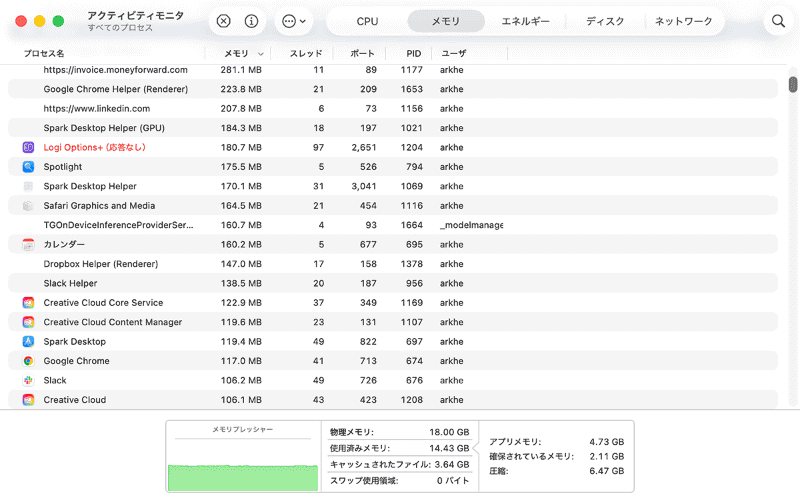Viewport: 800px width, 504px height.
Task: Click the Spotlight process icon
Action: 28,167
